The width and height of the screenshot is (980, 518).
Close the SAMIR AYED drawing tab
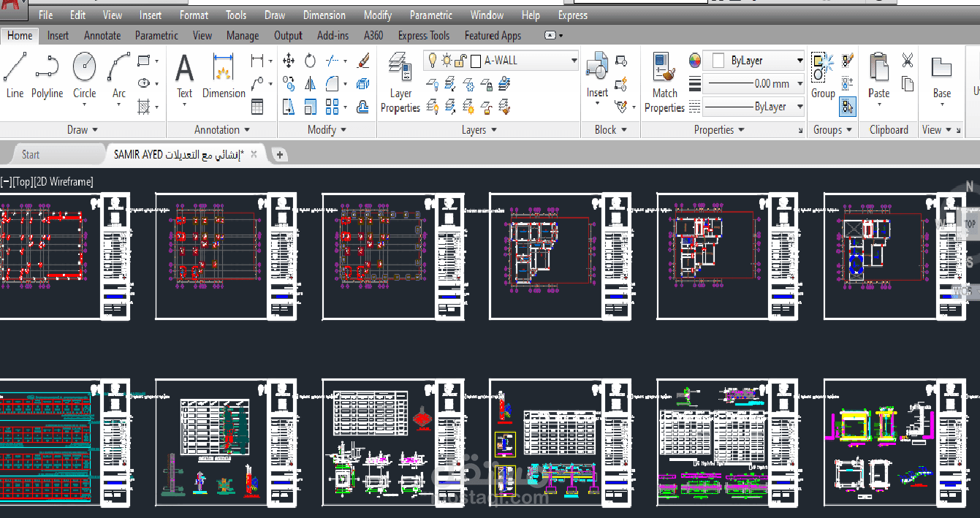pos(254,154)
